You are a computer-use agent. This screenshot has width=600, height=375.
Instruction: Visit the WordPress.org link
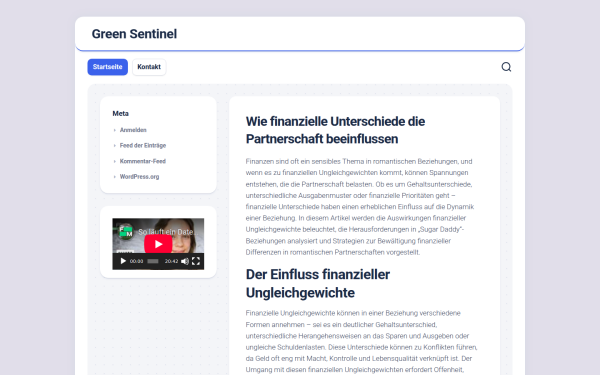pos(139,177)
